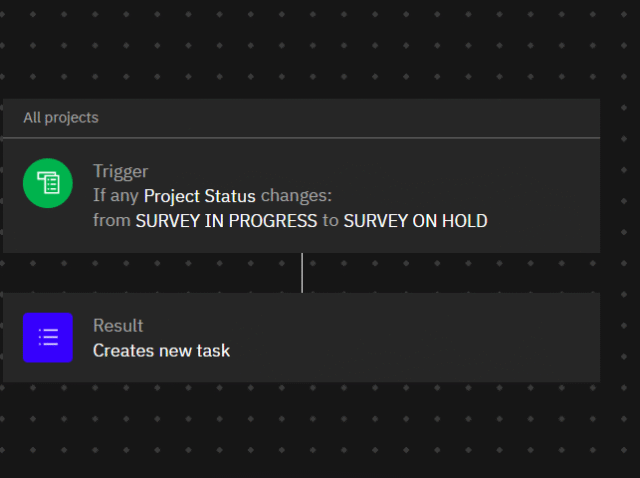The width and height of the screenshot is (640, 478).
Task: Click the green Trigger icon
Action: (x=48, y=183)
